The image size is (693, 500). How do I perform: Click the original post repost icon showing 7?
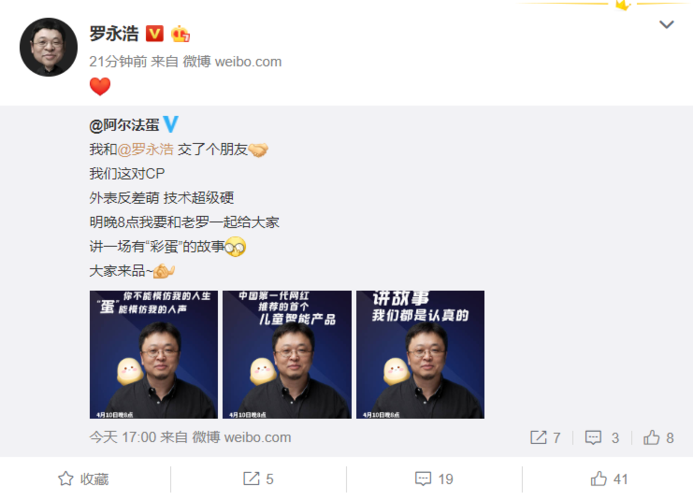[x=545, y=438]
